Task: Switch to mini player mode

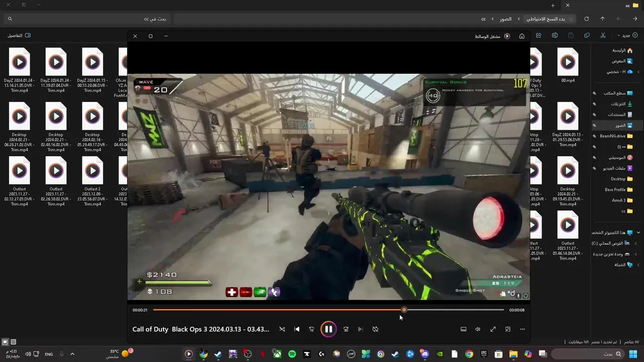Action: [508, 329]
